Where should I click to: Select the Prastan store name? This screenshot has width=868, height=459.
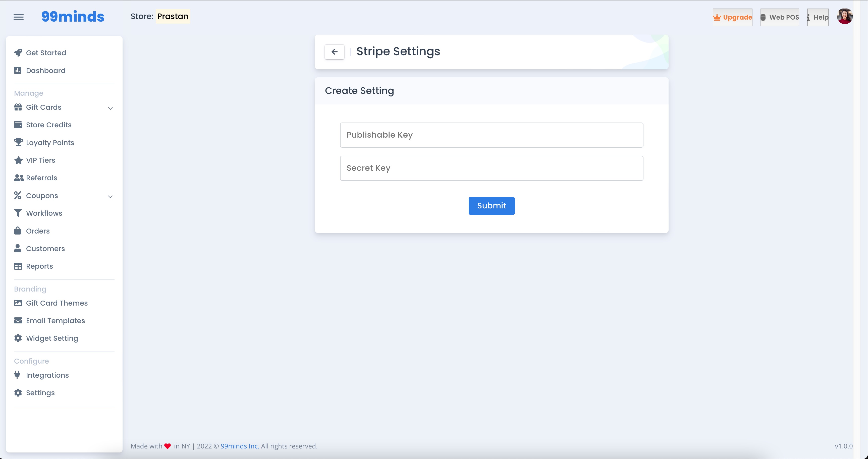pos(173,16)
